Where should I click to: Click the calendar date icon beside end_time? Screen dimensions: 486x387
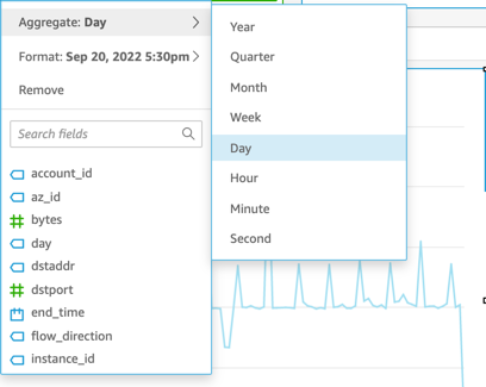point(17,314)
